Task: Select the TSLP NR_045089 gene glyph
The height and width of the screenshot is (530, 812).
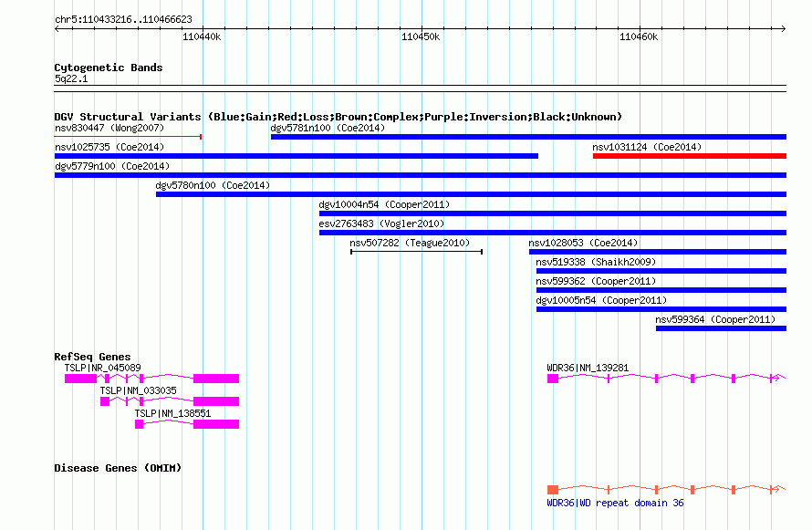Action: coord(151,379)
